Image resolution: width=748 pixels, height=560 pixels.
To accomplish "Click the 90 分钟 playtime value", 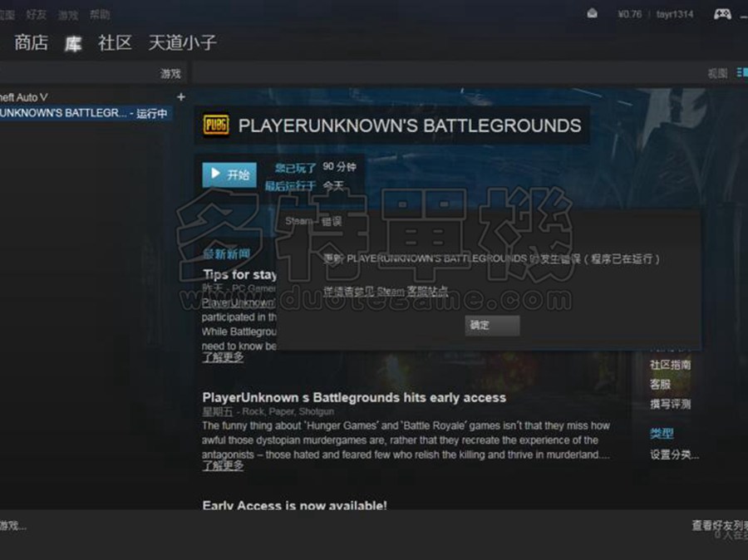I will pyautogui.click(x=339, y=167).
